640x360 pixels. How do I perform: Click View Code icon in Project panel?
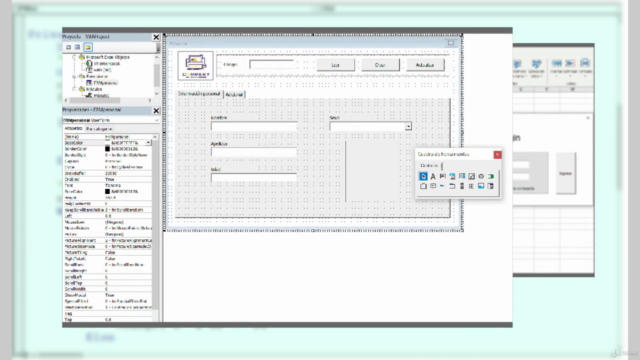tap(69, 47)
